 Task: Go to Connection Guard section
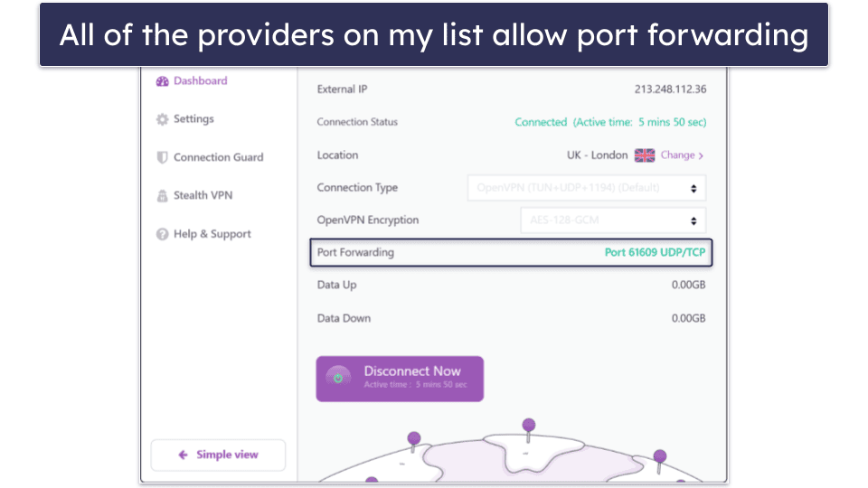218,157
